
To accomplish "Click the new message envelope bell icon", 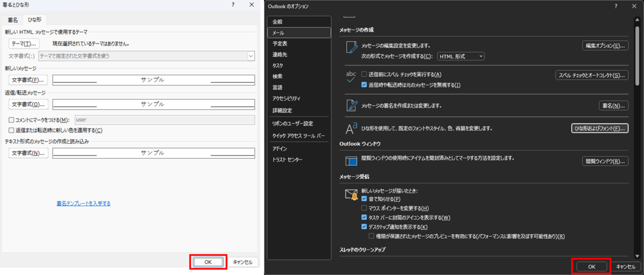I will [352, 195].
